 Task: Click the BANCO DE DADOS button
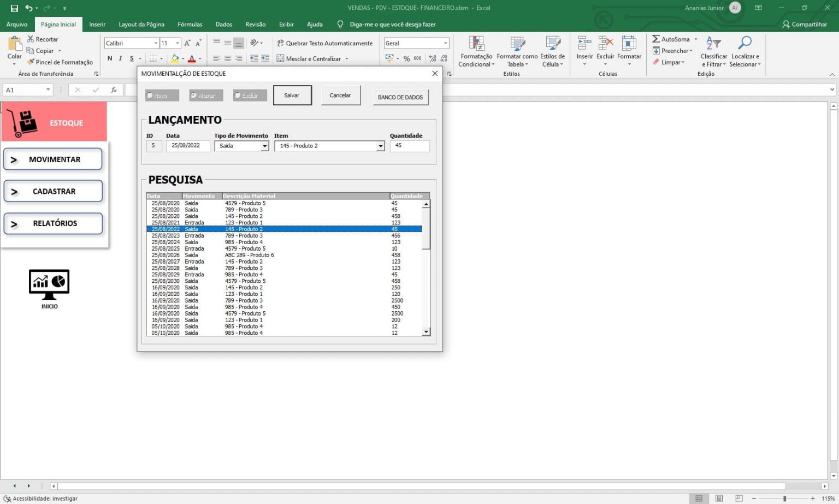tap(400, 97)
